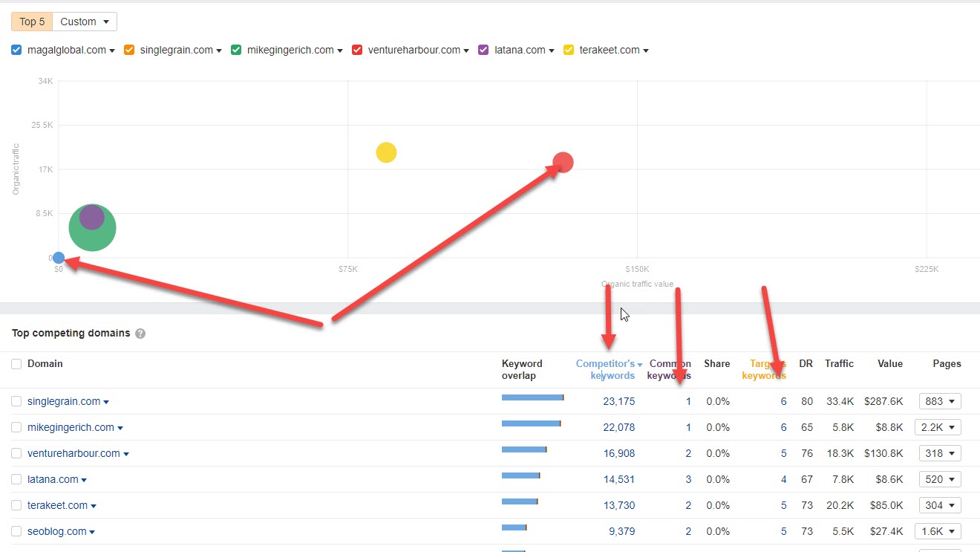
Task: Click the seoblog.com keyword overlap bar
Action: pyautogui.click(x=514, y=527)
